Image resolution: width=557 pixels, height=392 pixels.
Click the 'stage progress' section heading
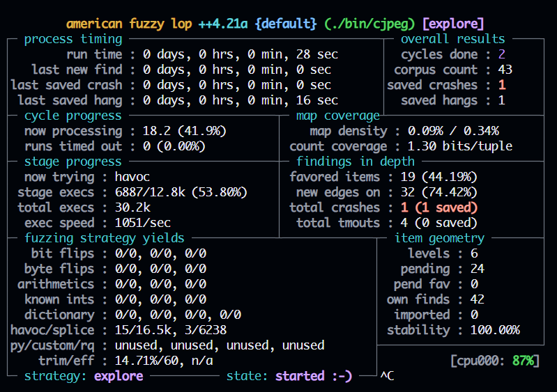[x=73, y=162]
